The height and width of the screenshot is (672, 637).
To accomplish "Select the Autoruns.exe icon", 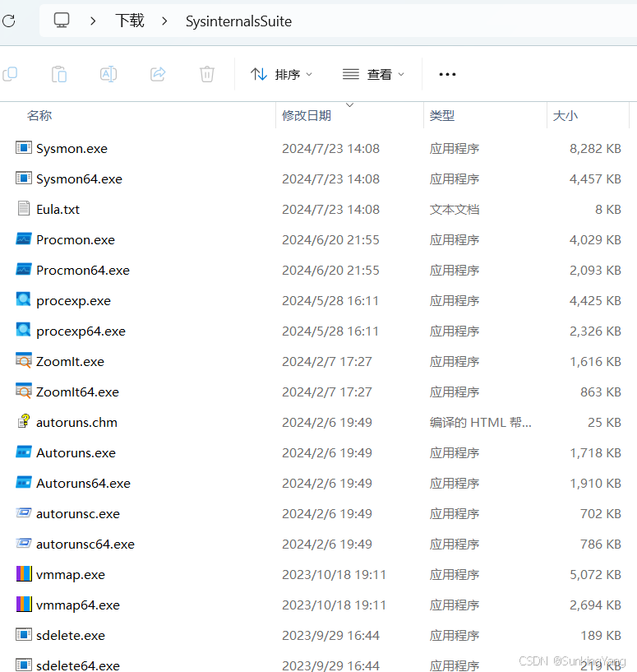I will pyautogui.click(x=24, y=452).
